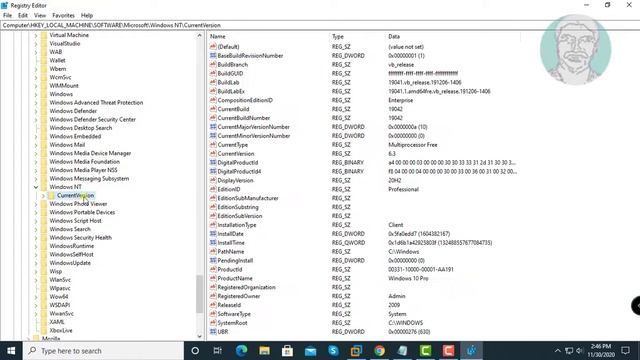Open Skype from the taskbar

pyautogui.click(x=333, y=351)
